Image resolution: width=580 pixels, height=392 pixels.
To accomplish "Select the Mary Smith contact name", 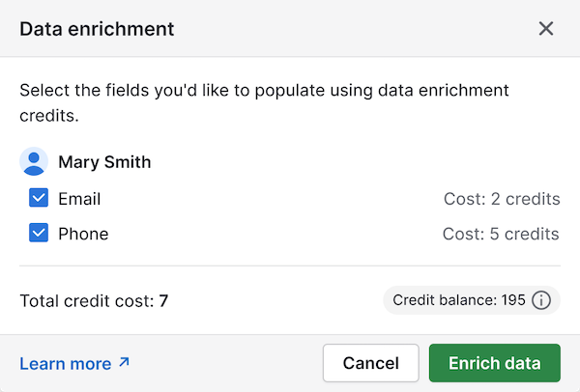I will 104,161.
